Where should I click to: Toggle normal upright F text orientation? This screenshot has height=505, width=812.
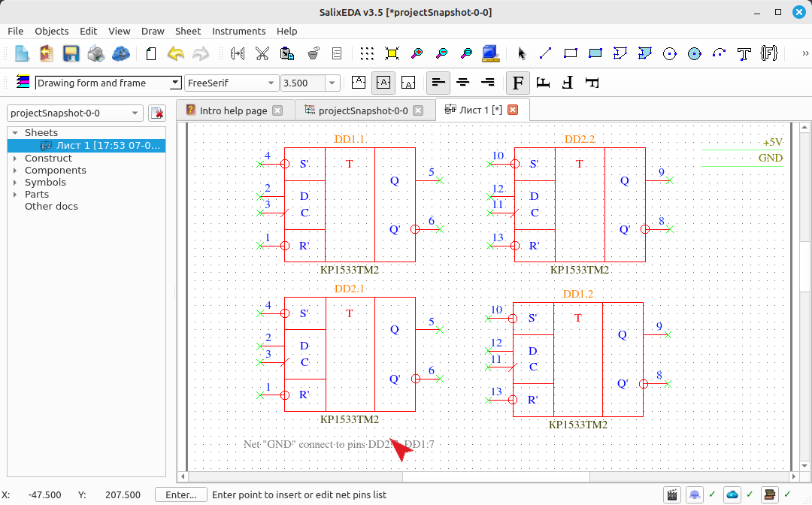click(x=518, y=83)
